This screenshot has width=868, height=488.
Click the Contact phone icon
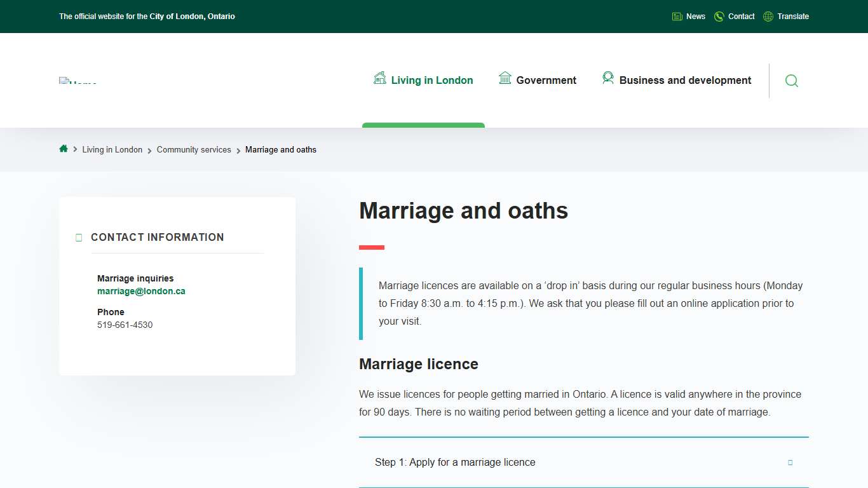pyautogui.click(x=719, y=16)
